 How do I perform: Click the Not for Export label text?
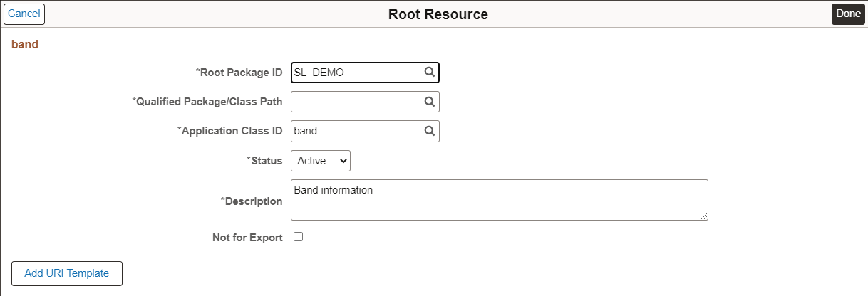(247, 238)
